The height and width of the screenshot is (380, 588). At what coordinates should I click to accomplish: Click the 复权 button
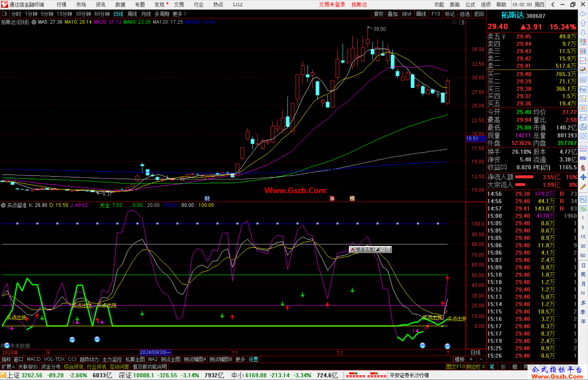pos(379,14)
